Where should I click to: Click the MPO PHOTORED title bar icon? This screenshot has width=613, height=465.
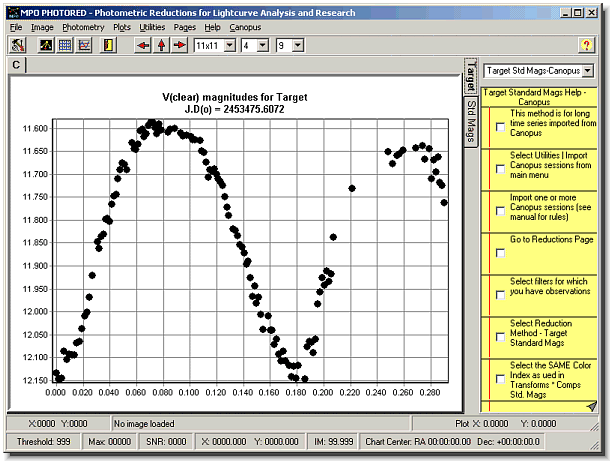tap(14, 13)
